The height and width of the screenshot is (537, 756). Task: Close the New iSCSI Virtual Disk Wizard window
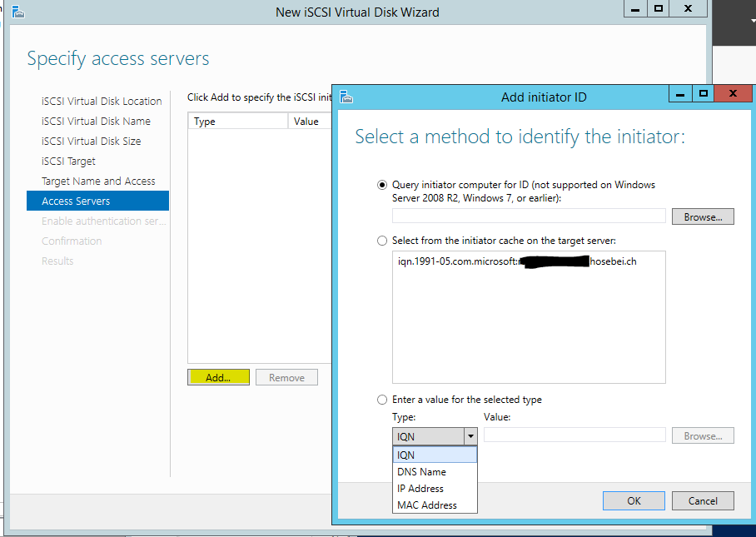tap(688, 8)
